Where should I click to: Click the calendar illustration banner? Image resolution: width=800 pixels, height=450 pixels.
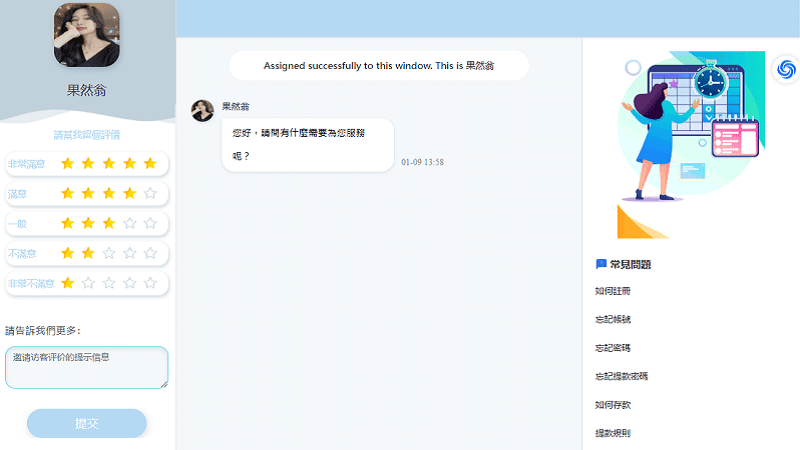point(690,145)
